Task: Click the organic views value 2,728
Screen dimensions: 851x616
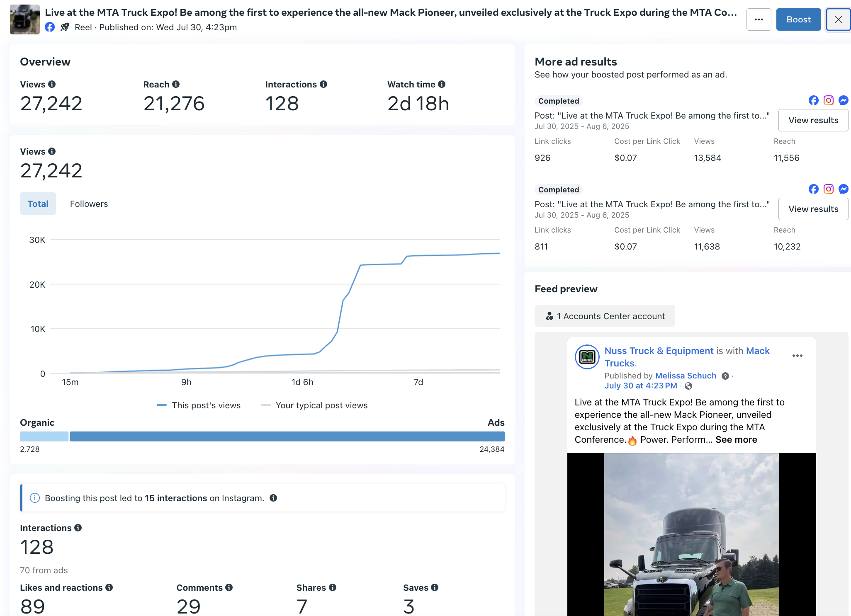Action: 30,449
